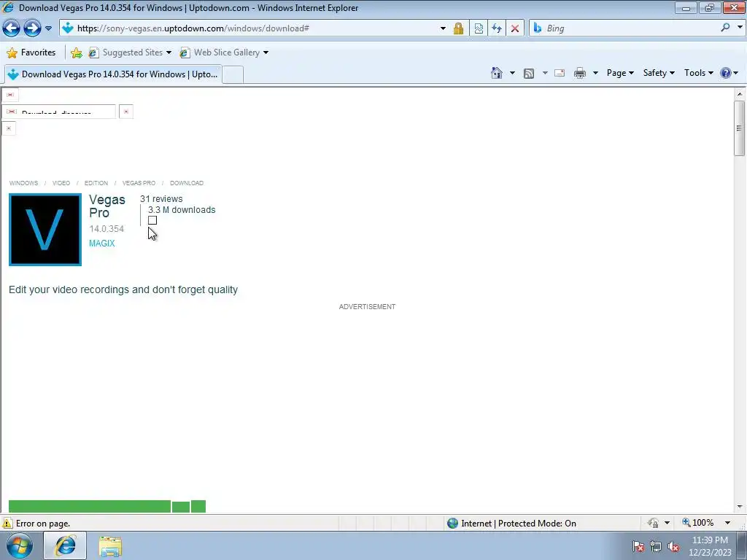
Task: Expand the zoom level dropdown arrow
Action: click(x=727, y=523)
